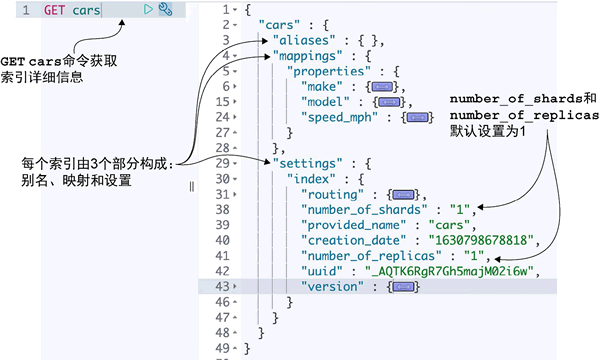Collapse "properties" fold arrow on line 5
Screen dimensions: 600x360
point(235,72)
